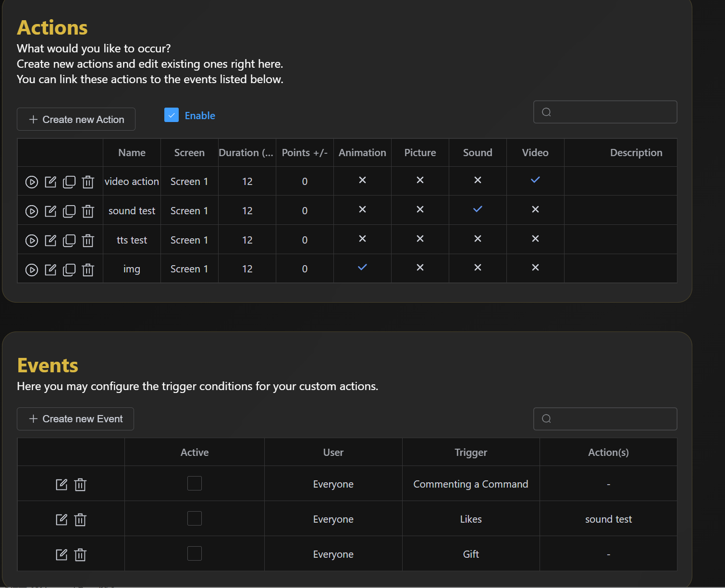Play the sound test action

pos(32,211)
